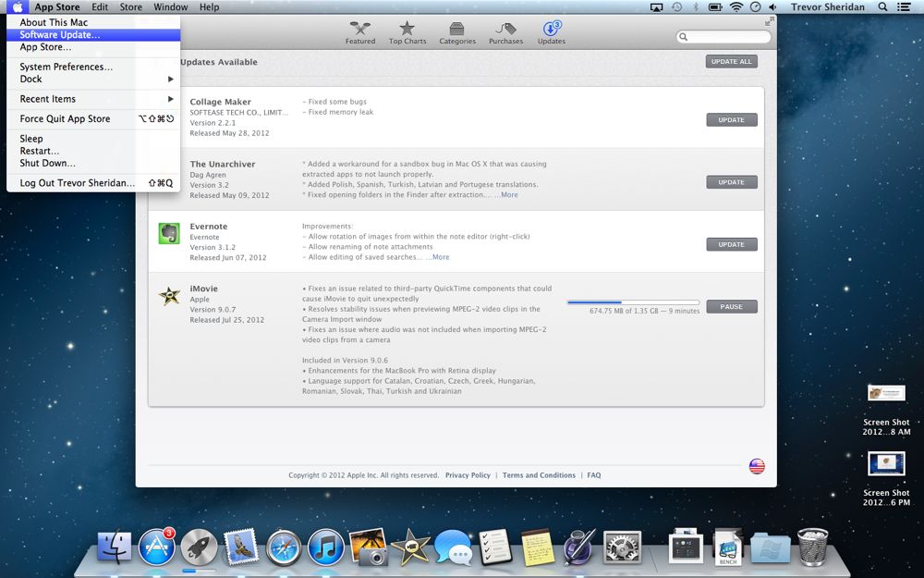Open Launchpad rocket icon in the Dock

pos(199,547)
